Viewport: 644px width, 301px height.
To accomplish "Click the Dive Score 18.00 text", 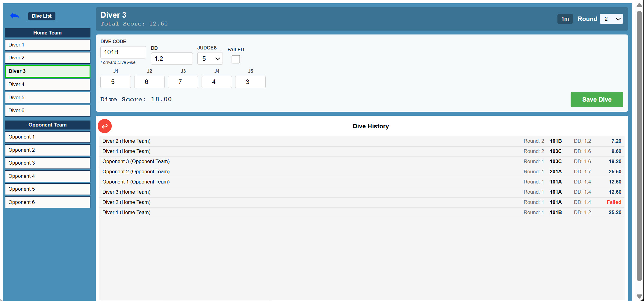I will point(136,99).
